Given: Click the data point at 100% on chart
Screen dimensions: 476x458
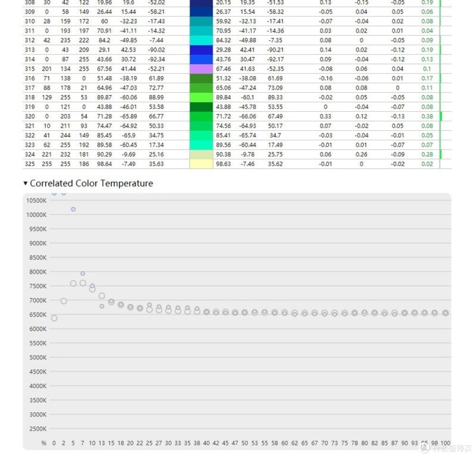Looking at the screenshot, I should pos(445,313).
